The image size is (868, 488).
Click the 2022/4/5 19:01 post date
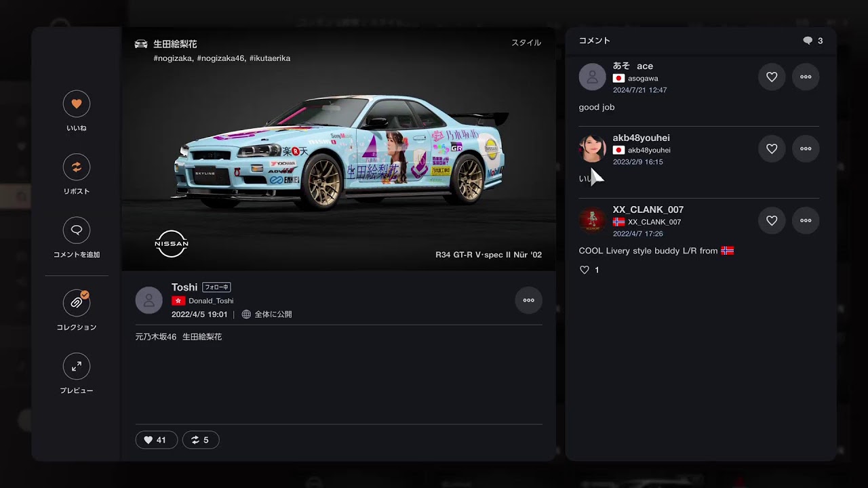click(199, 314)
